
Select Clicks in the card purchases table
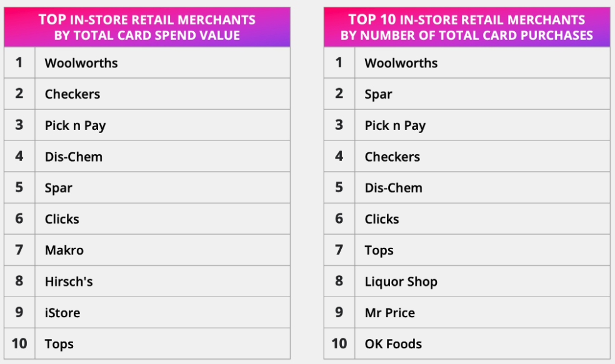click(382, 219)
